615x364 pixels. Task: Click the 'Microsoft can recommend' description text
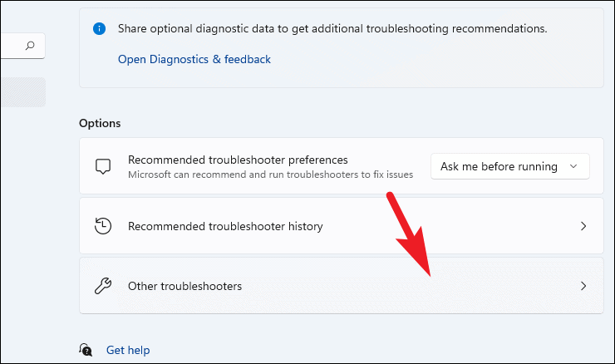coord(270,175)
